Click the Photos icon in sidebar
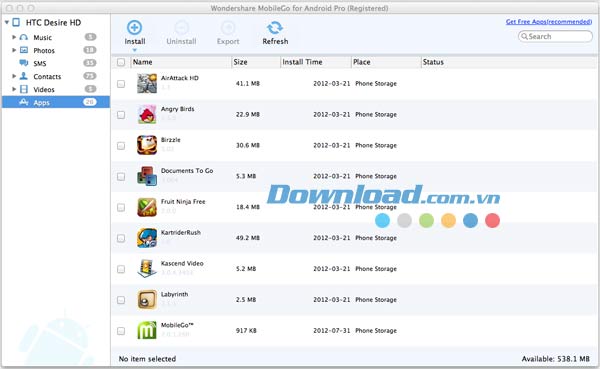This screenshot has height=369, width=600. coord(24,50)
